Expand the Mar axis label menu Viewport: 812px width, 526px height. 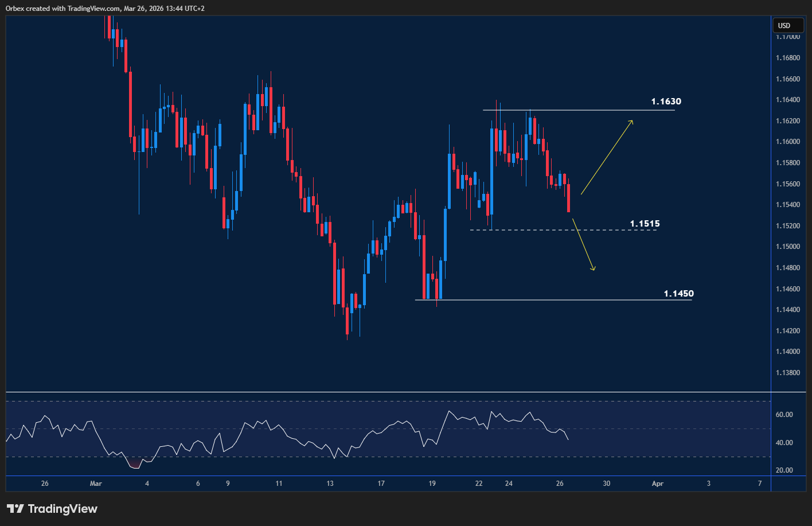pyautogui.click(x=95, y=484)
